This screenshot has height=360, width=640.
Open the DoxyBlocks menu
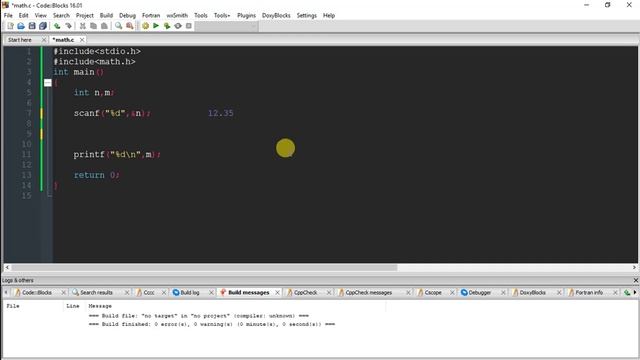pyautogui.click(x=276, y=16)
